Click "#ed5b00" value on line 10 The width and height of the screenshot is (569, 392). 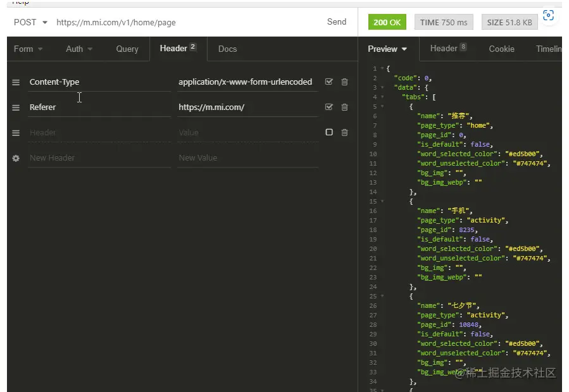(x=522, y=154)
